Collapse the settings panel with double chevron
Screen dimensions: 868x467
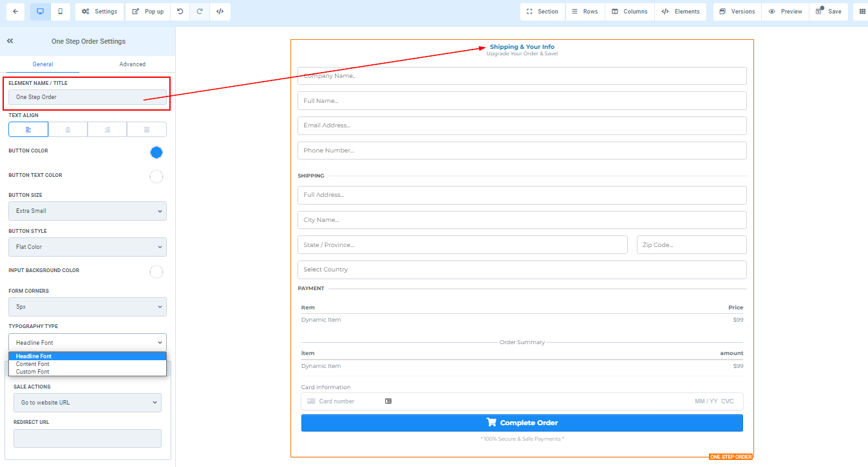pos(10,41)
